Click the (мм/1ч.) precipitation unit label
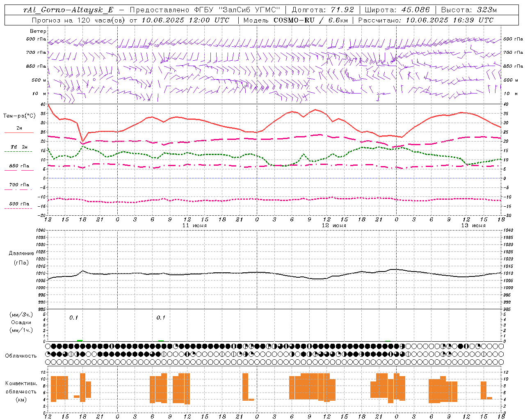Screen dimensions: 525x420 coord(21,330)
